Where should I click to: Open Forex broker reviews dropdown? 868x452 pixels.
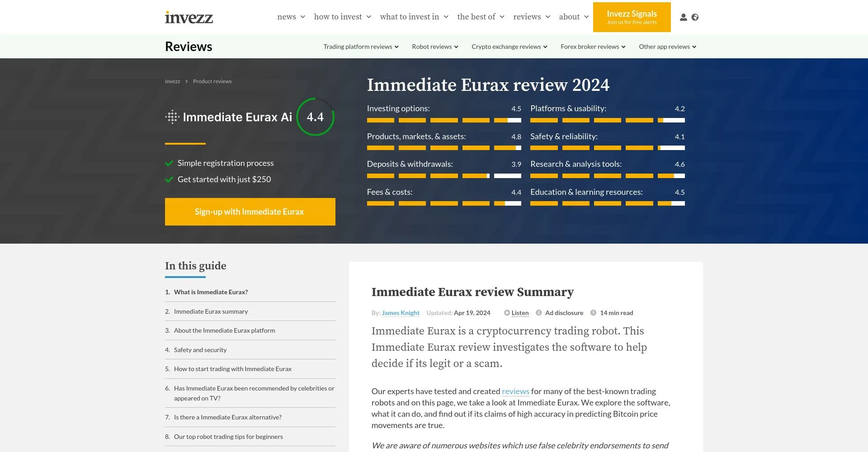[x=593, y=47]
